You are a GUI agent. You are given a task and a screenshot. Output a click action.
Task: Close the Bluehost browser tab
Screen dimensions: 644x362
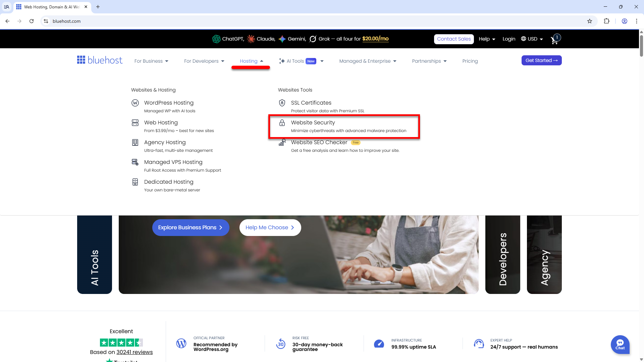[86, 7]
